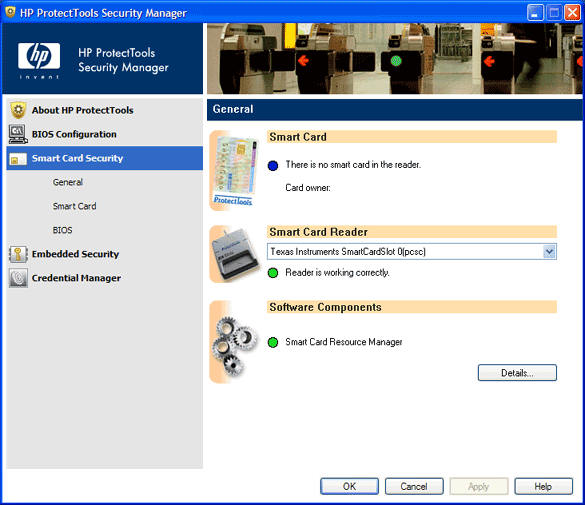This screenshot has height=505, width=585.
Task: Click the turnstile banner photo
Action: coord(394,59)
